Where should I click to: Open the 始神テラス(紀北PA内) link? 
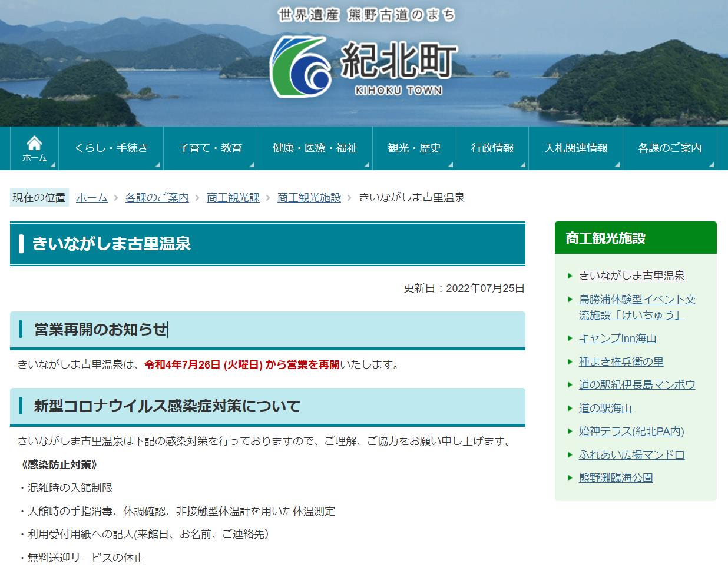pos(631,432)
